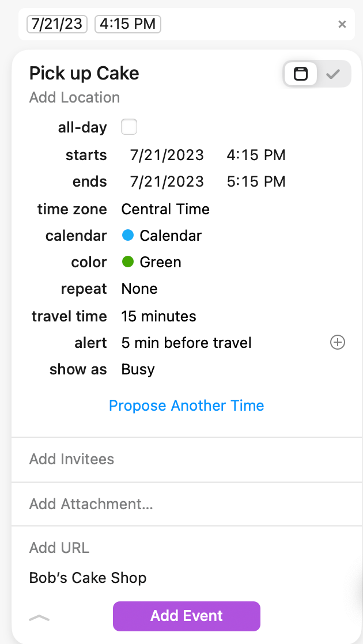Click the calendar event type icon

(301, 74)
